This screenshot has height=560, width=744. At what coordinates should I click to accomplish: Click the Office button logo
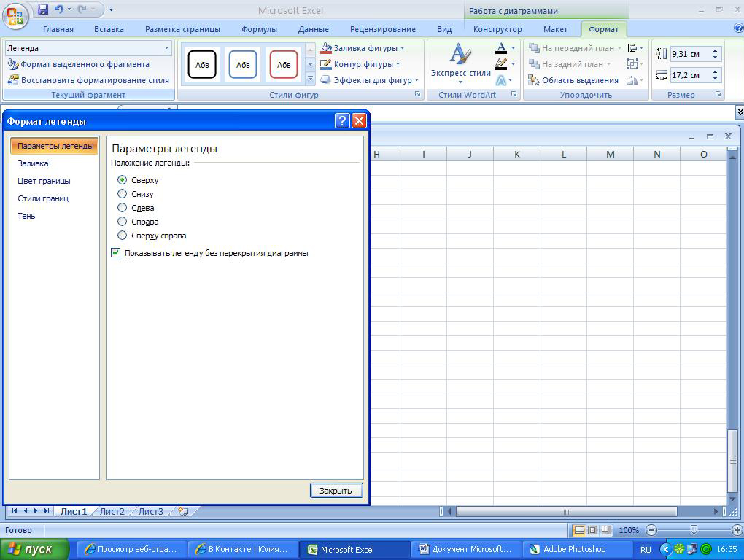(x=15, y=16)
